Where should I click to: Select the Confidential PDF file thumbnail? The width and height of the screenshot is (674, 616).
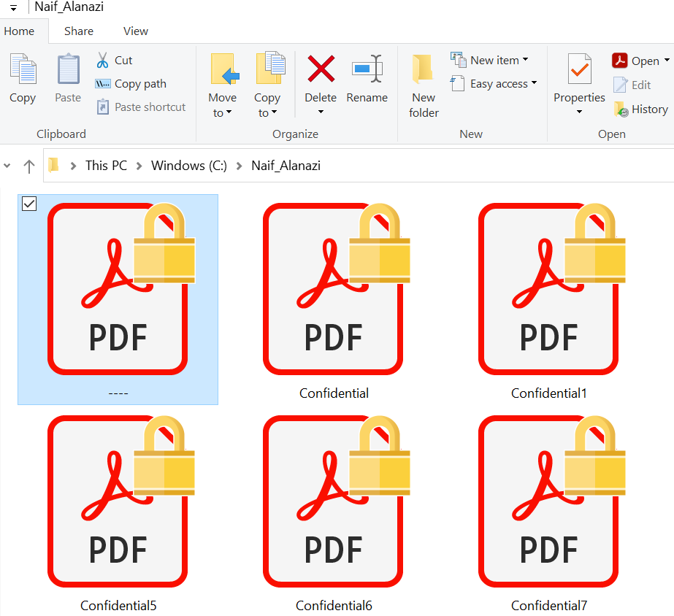[337, 289]
